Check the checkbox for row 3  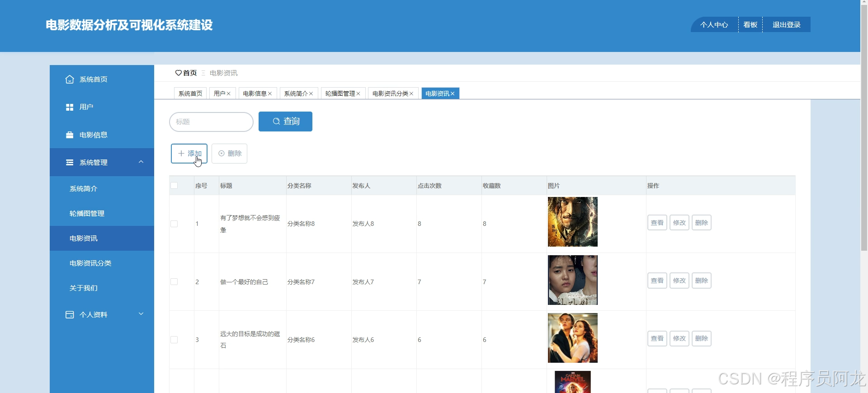(x=174, y=340)
